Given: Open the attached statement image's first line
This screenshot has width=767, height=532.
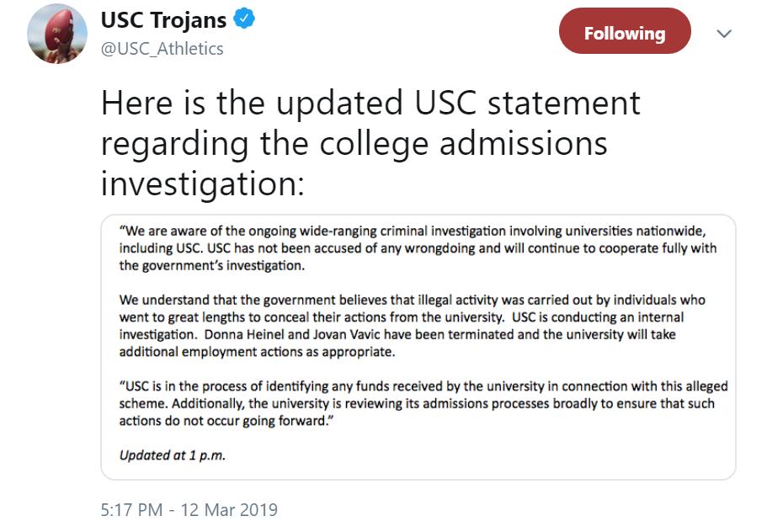Looking at the screenshot, I should (413, 231).
